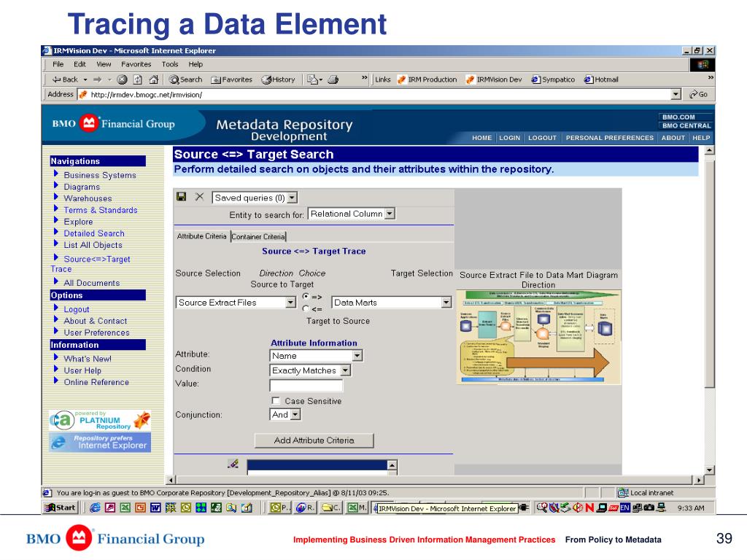Delete the saved query with the X icon

pyautogui.click(x=200, y=197)
